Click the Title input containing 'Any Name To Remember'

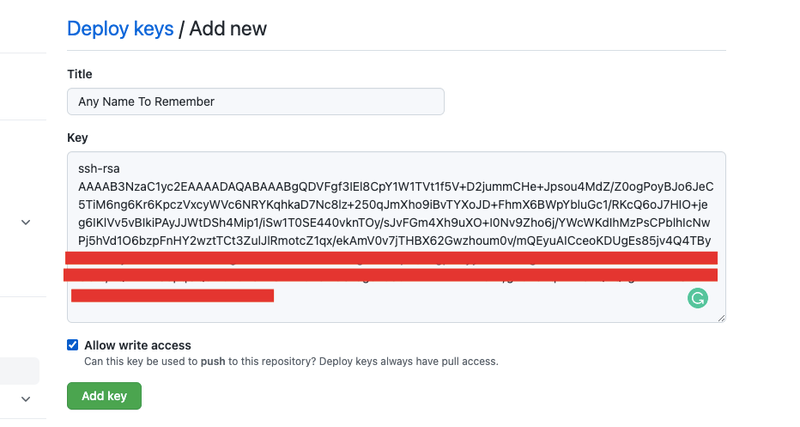coord(255,101)
